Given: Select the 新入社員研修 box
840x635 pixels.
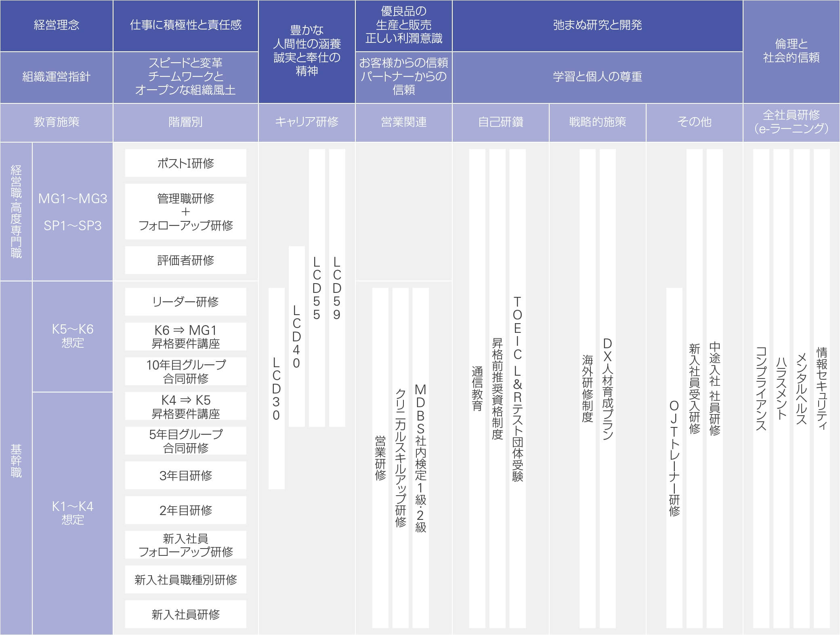Looking at the screenshot, I should [186, 614].
